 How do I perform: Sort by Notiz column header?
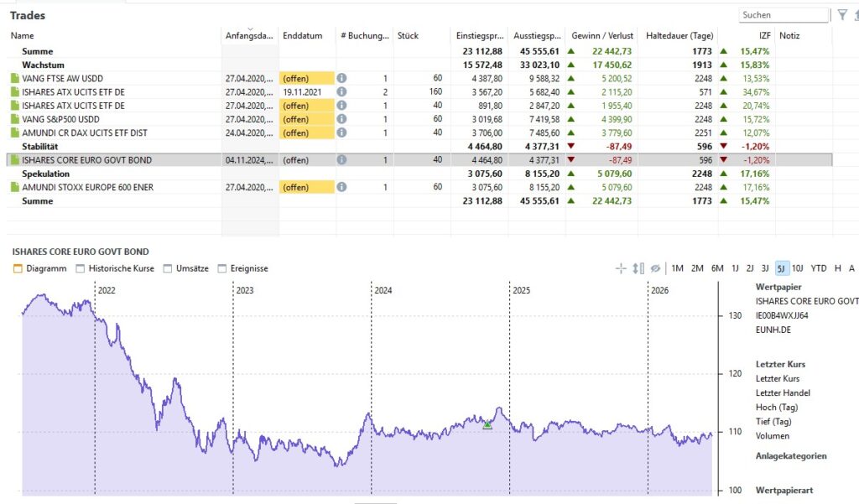pyautogui.click(x=803, y=35)
